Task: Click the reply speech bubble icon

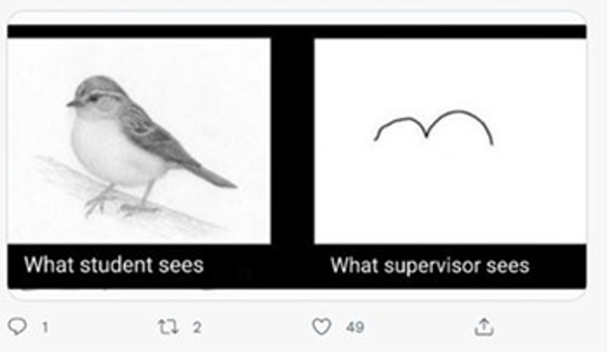Action: [17, 326]
